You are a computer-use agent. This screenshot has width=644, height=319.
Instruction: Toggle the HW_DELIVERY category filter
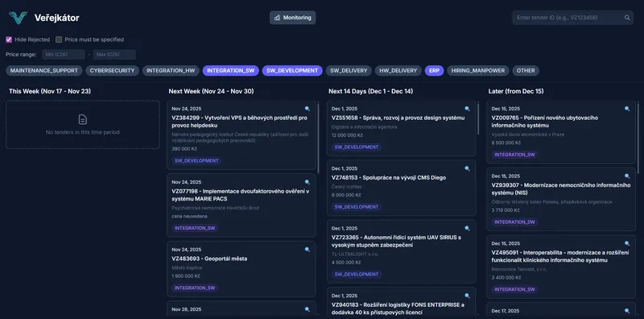tap(398, 71)
